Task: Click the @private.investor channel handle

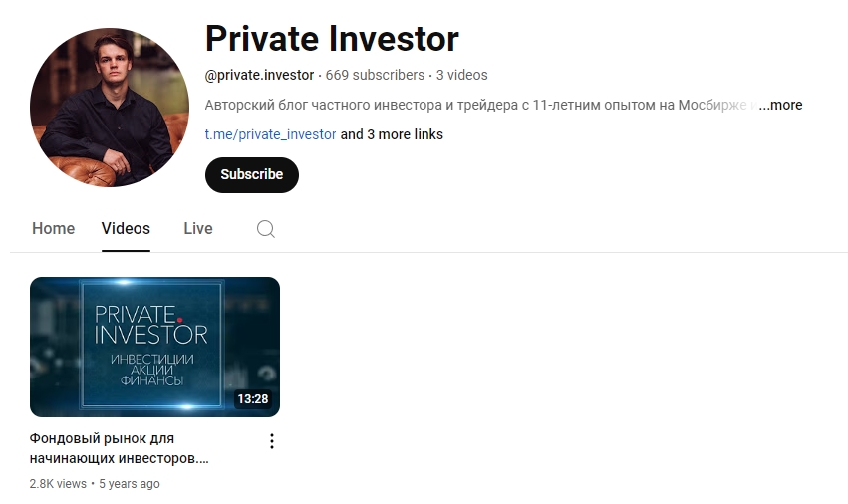Action: (259, 75)
